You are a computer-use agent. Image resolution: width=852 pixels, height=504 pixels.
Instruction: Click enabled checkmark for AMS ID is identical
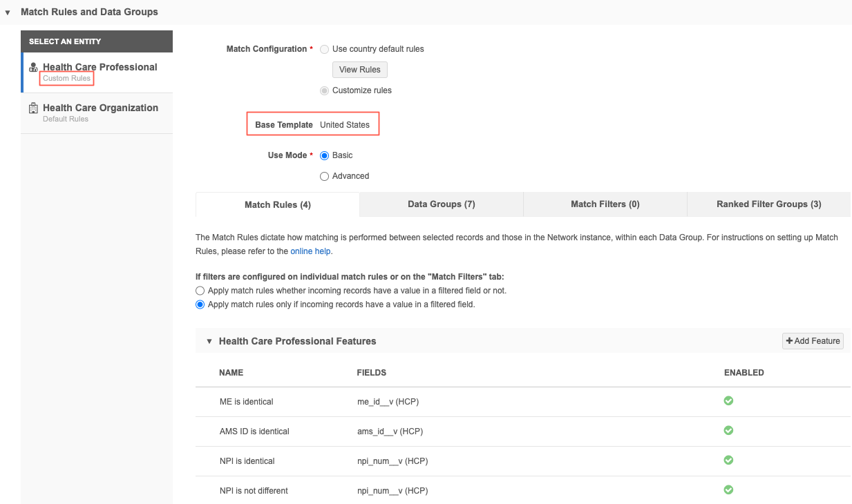click(728, 431)
